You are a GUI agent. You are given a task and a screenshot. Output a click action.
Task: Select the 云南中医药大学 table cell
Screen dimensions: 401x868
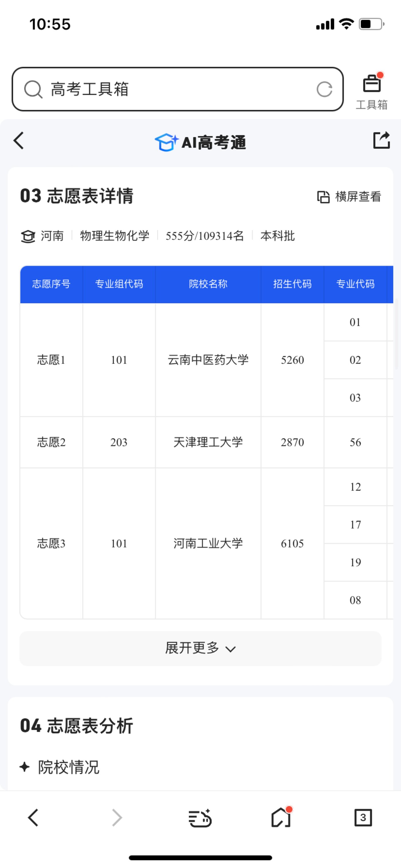coord(208,360)
